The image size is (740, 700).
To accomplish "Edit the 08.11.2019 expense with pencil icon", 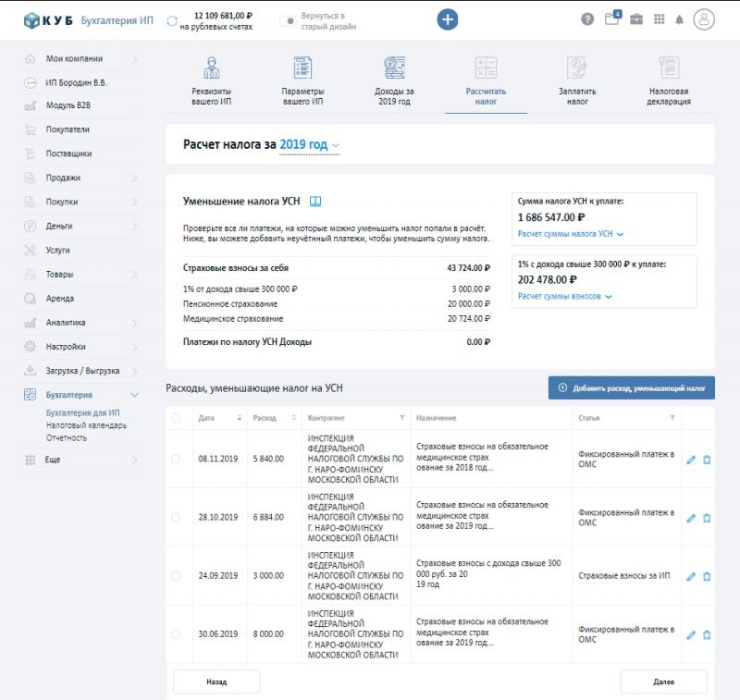I will click(x=691, y=460).
